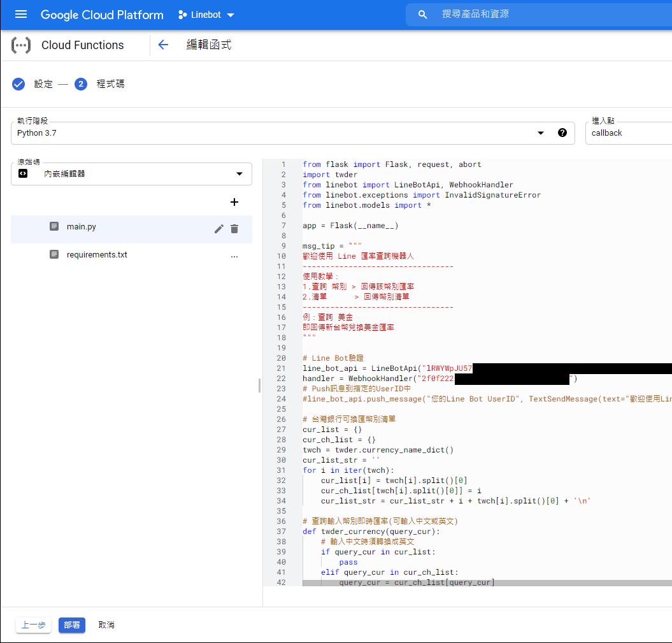
Task: Open the hamburger navigation menu
Action: [x=20, y=15]
